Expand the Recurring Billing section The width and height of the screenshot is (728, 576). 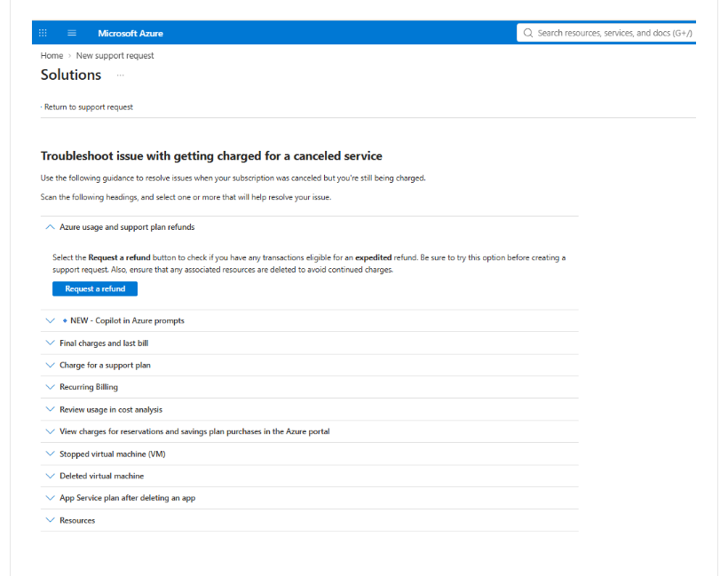tap(309, 387)
